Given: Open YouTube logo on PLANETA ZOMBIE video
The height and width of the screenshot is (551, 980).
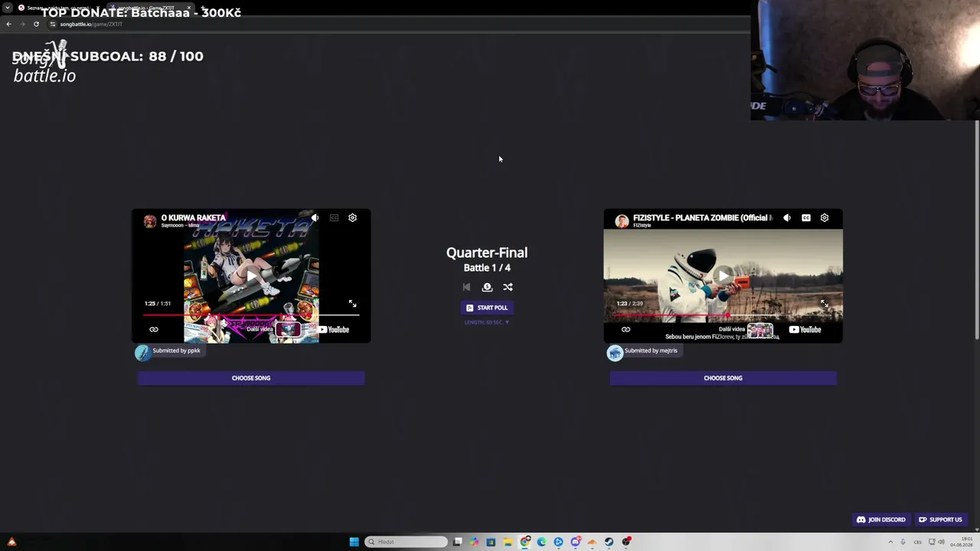Looking at the screenshot, I should tap(805, 330).
